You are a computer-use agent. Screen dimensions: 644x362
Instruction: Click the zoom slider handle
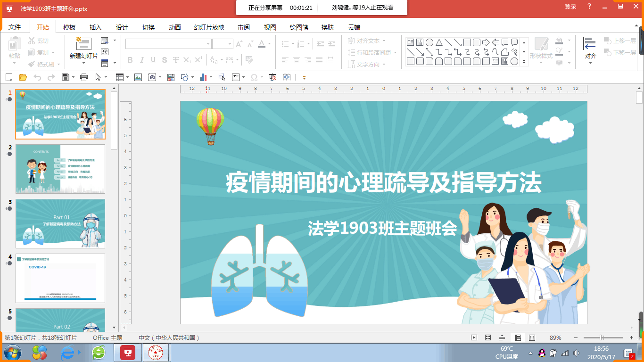[601, 338]
